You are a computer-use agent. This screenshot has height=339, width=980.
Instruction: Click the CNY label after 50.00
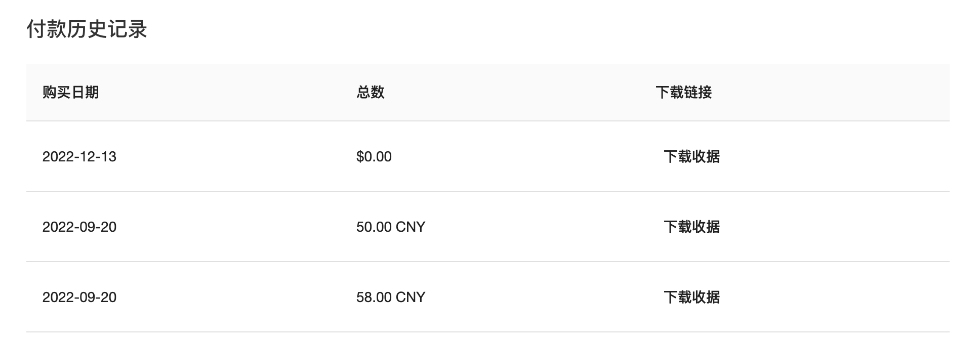[x=411, y=227]
